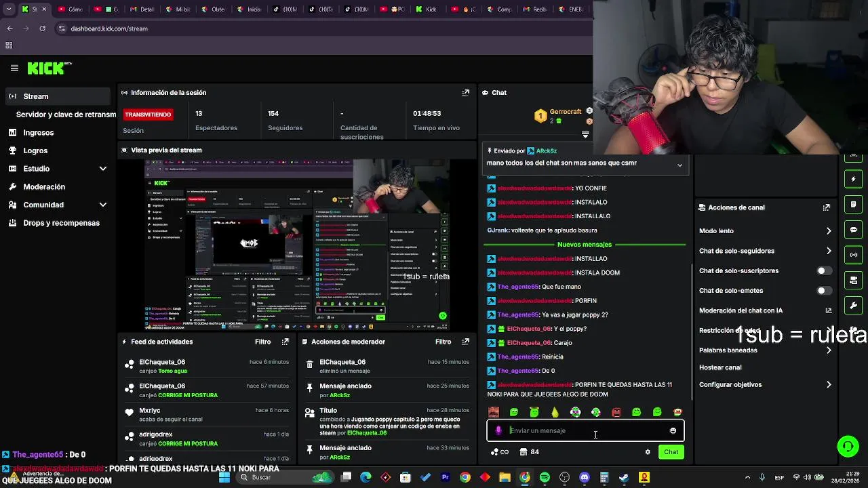Image resolution: width=868 pixels, height=488 pixels.
Task: Click the lightning bolt sidebar icon
Action: pos(854,179)
